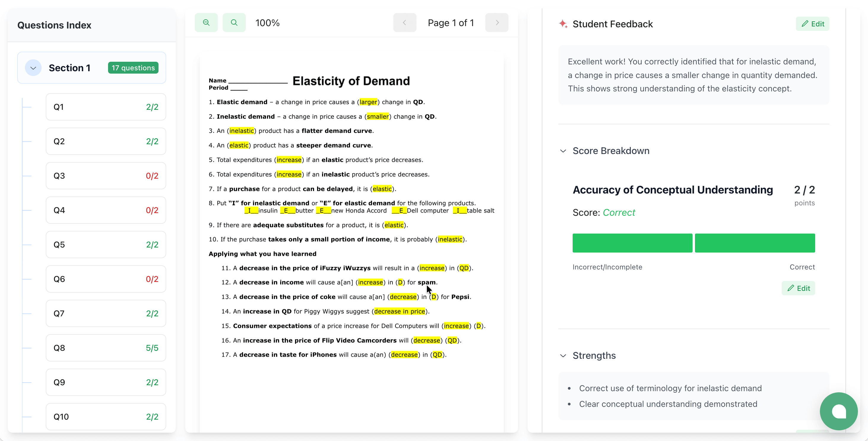
Task: Edit the Accuracy of Conceptual Understanding score
Action: point(798,288)
